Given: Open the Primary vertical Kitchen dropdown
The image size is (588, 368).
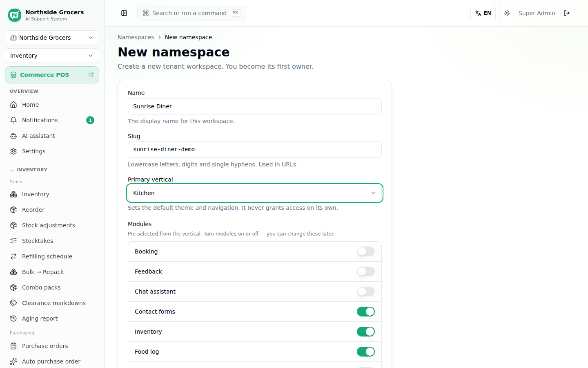Looking at the screenshot, I should [x=255, y=193].
